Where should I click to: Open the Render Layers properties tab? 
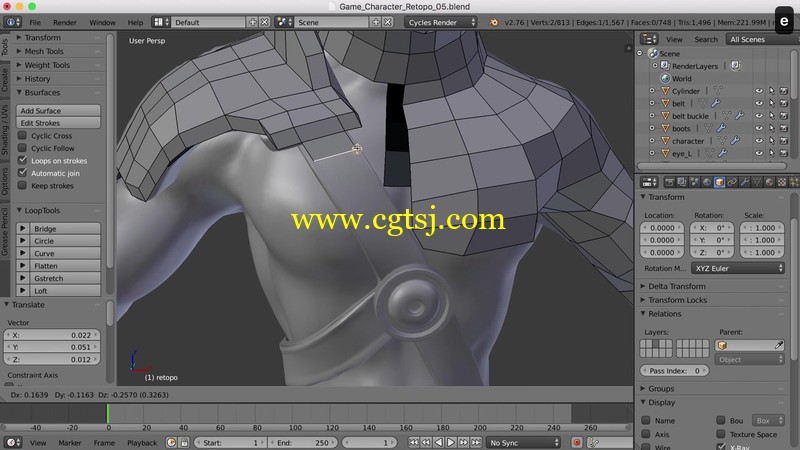[682, 182]
